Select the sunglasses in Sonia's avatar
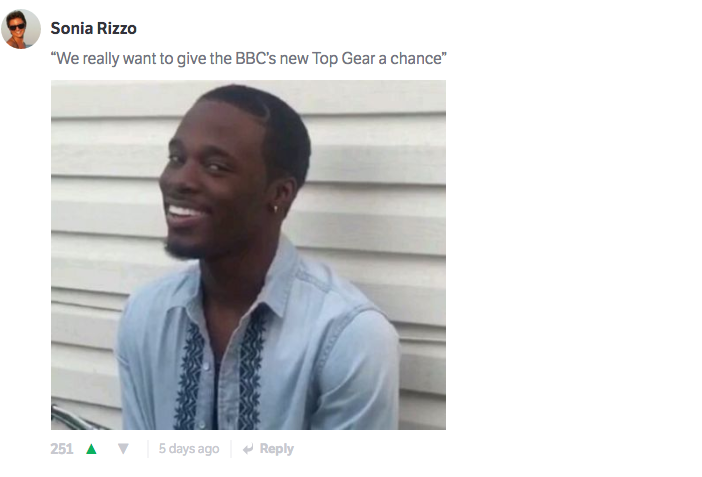Screen dimensions: 702x477 click(17, 27)
